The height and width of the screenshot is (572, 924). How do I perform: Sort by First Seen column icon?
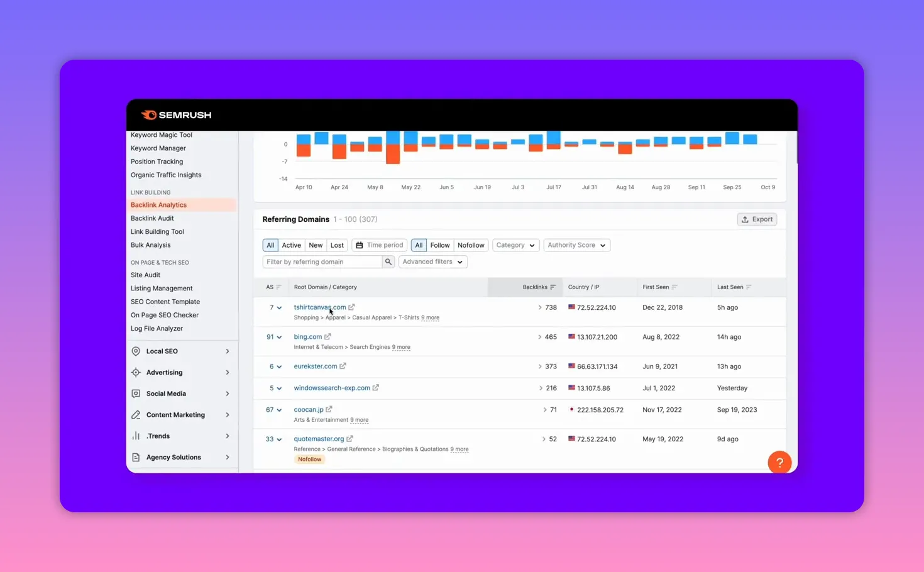pyautogui.click(x=674, y=287)
